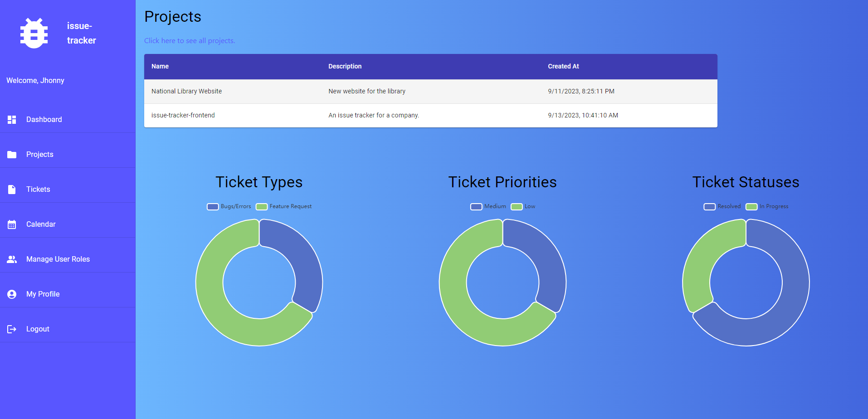Viewport: 868px width, 419px height.
Task: Toggle Low priority legend swatch
Action: point(517,207)
